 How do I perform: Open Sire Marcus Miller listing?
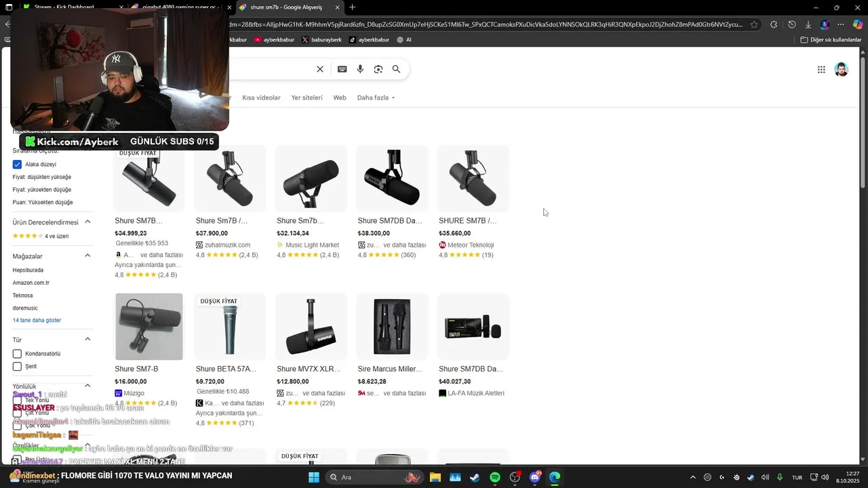(392, 345)
